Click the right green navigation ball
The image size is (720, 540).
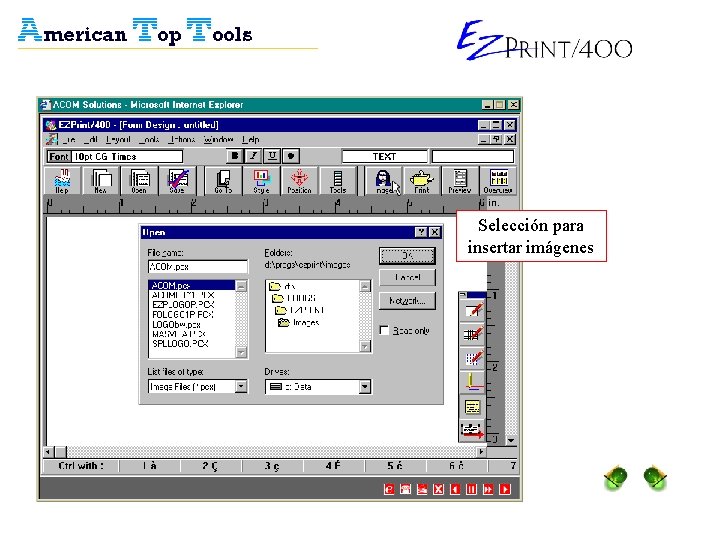655,478
